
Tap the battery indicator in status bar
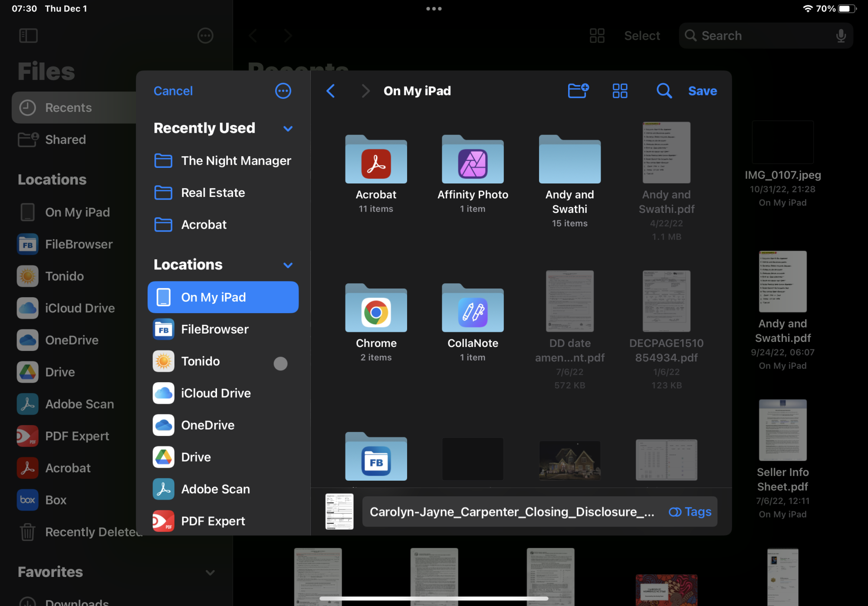[847, 9]
